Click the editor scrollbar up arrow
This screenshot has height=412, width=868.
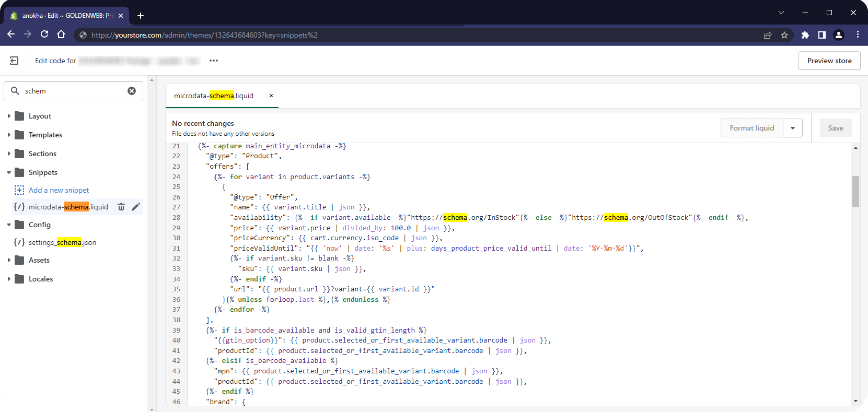pos(855,148)
